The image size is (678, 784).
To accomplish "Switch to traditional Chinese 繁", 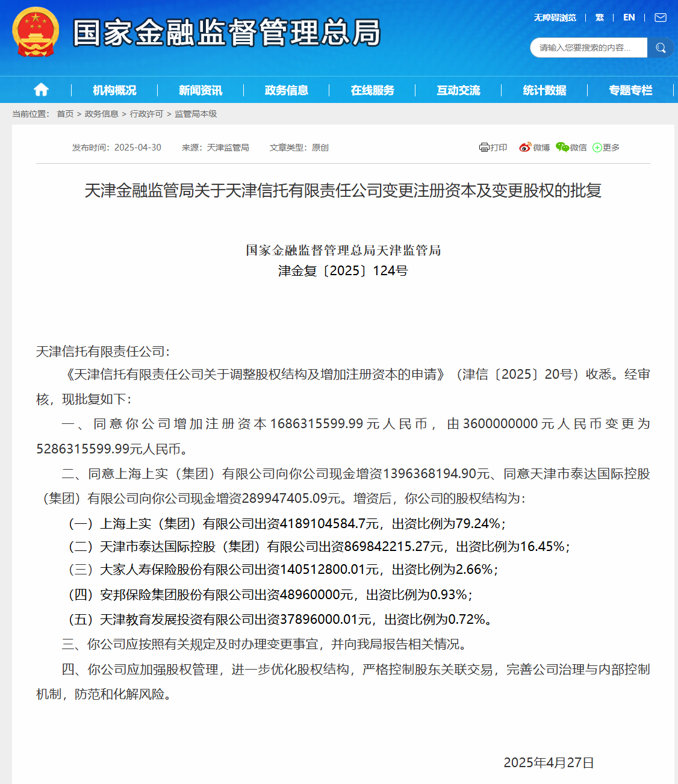I will (600, 17).
